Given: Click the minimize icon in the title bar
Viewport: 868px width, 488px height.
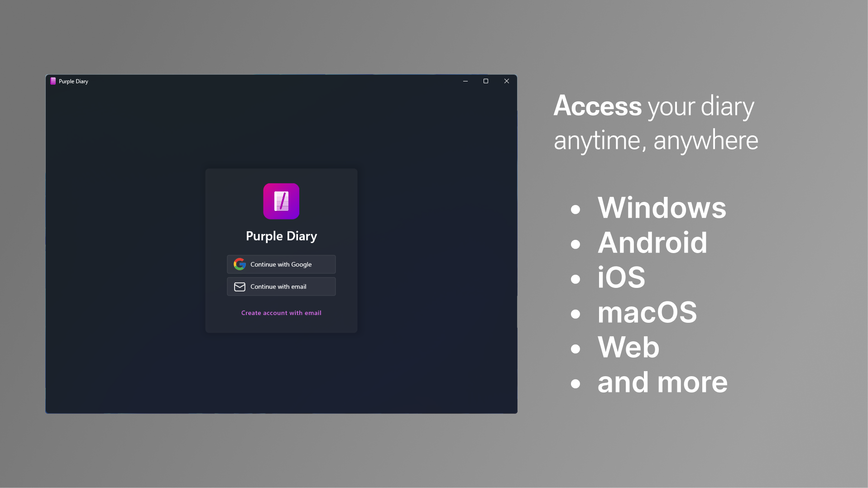Looking at the screenshot, I should 465,81.
